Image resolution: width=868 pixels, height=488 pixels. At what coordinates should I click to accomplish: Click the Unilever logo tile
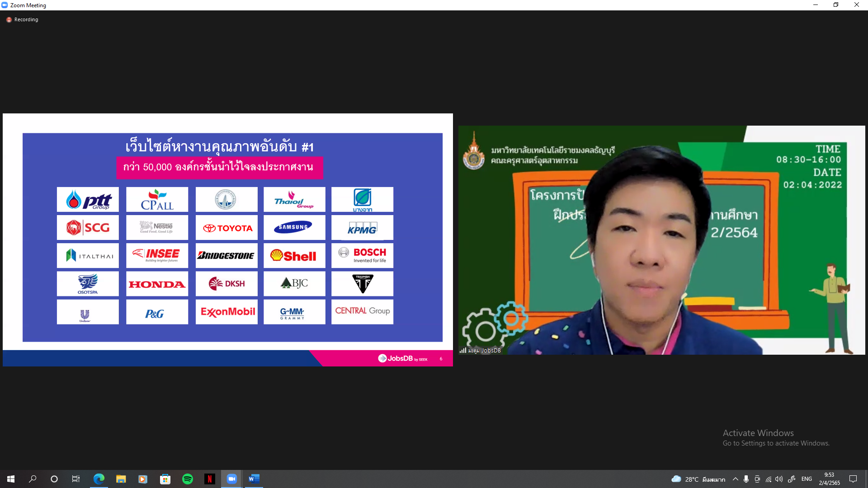88,312
